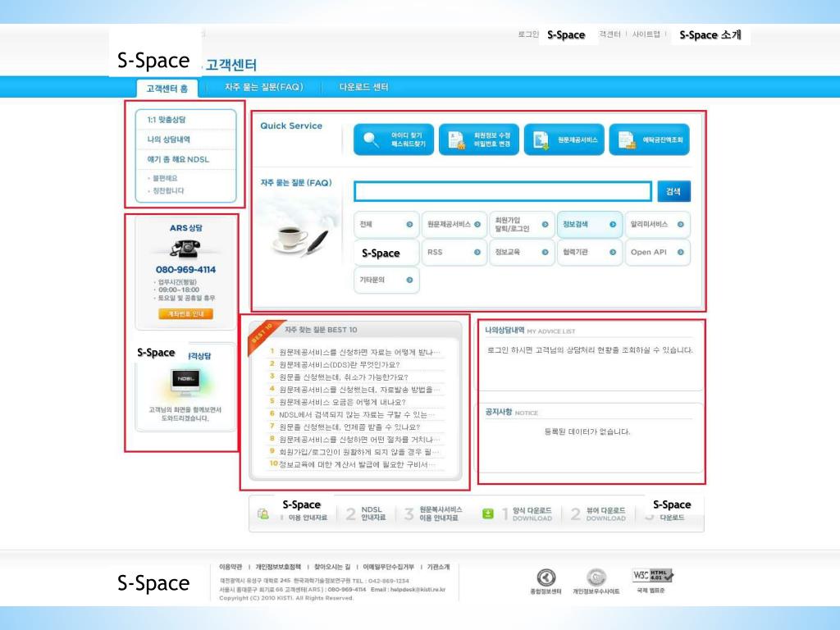
Task: Click the 나의상담내역 MY ADVICE LIST heading
Action: tap(531, 331)
